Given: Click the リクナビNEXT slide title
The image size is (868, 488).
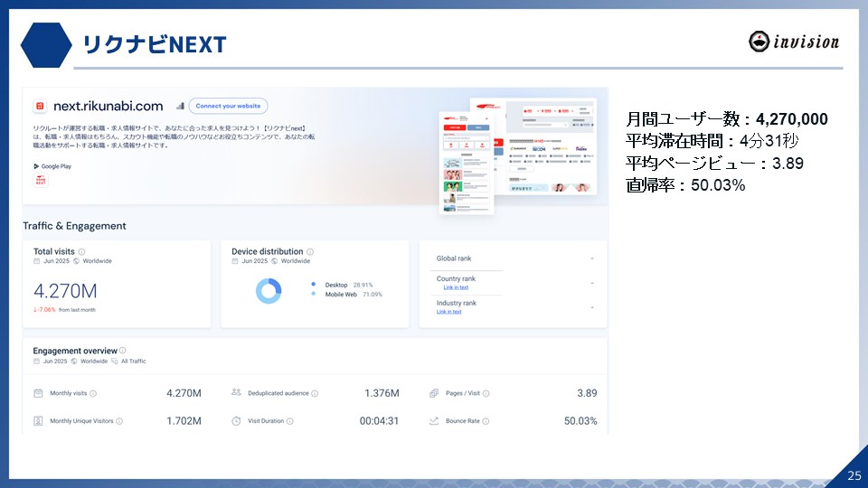Looking at the screenshot, I should (155, 44).
